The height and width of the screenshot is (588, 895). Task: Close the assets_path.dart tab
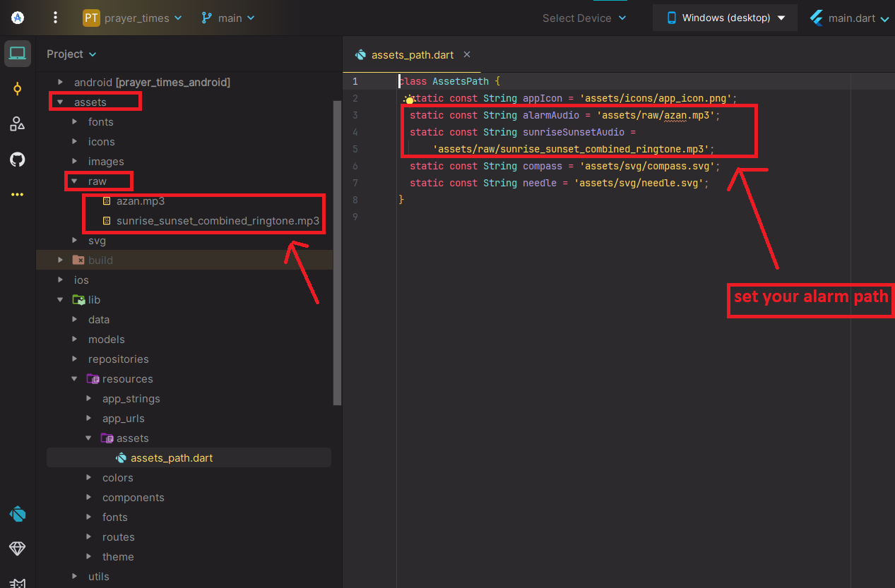pos(466,54)
